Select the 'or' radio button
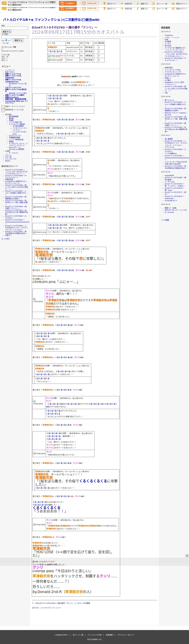Viewport: 189px width, 644px height. [11, 40]
